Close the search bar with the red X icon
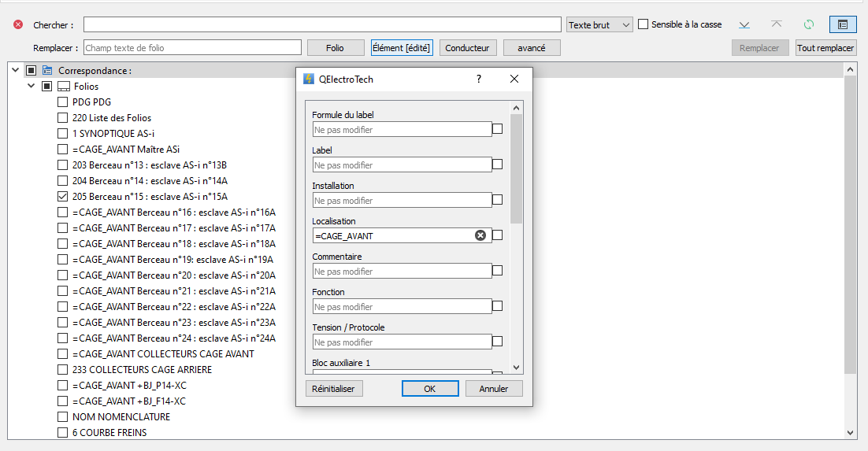The width and height of the screenshot is (868, 451). point(18,24)
